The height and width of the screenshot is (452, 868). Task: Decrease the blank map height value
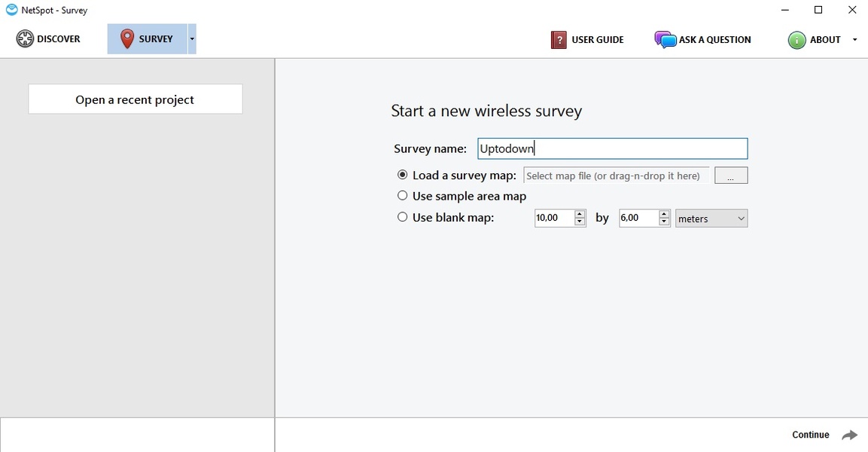point(664,222)
